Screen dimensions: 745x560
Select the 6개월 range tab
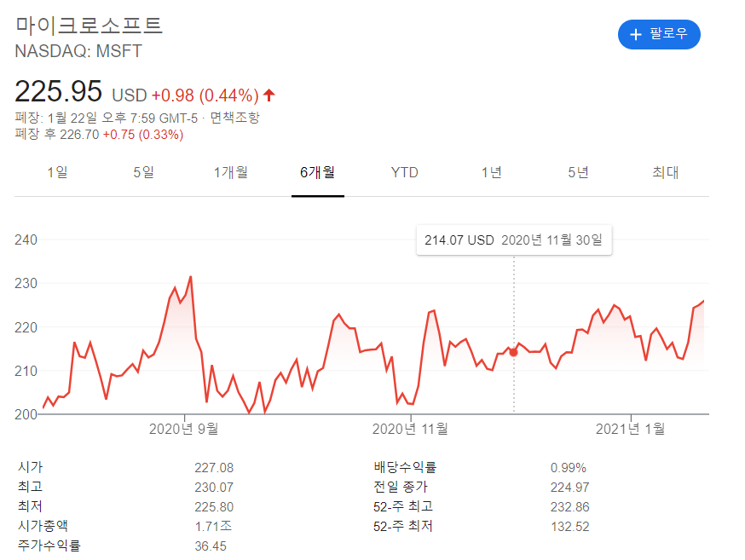[x=317, y=172]
